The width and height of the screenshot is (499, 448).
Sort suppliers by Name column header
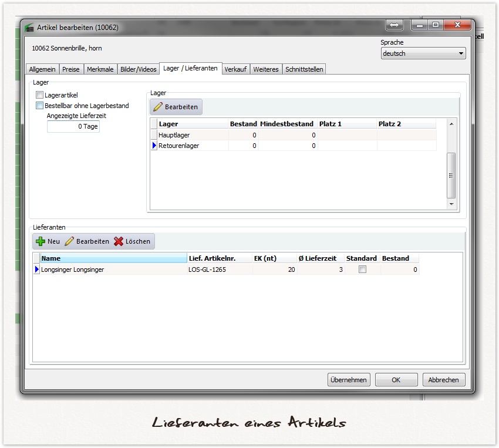coord(113,258)
